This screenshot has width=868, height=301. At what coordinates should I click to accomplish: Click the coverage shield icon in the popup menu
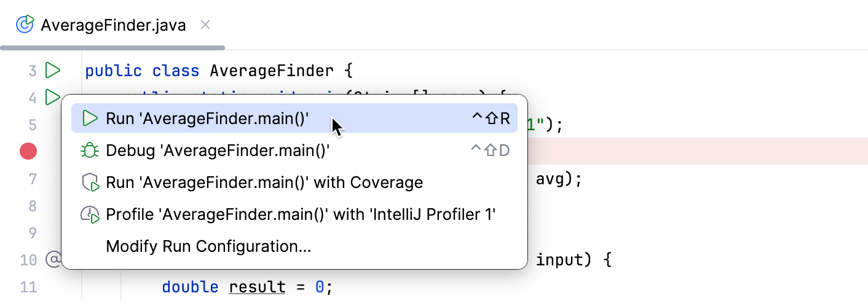90,182
